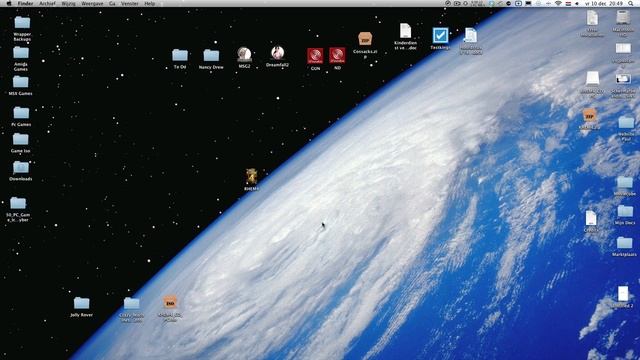Select the RHEM4 disk image near Jolly Rover
Image resolution: width=640 pixels, height=360 pixels.
pyautogui.click(x=170, y=303)
